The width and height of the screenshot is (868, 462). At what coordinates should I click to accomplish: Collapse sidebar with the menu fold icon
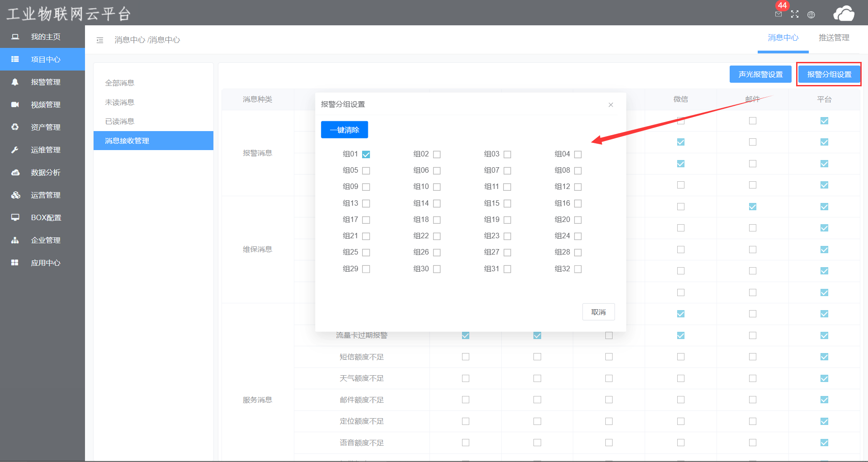coord(100,40)
